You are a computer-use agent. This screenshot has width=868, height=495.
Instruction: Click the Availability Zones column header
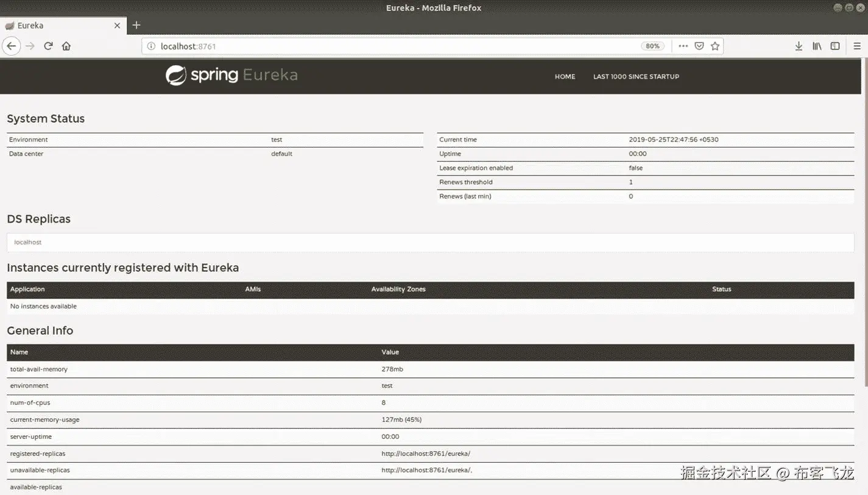[x=398, y=289]
